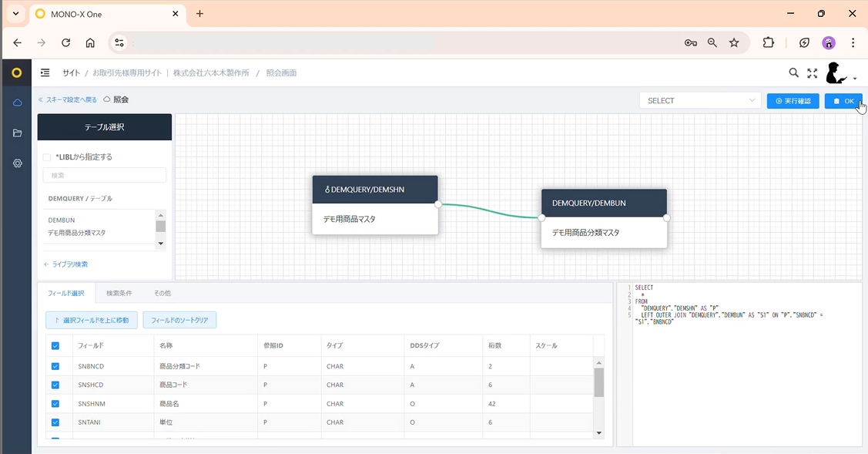Uncheck the SNSHNM field checkbox

coord(55,404)
